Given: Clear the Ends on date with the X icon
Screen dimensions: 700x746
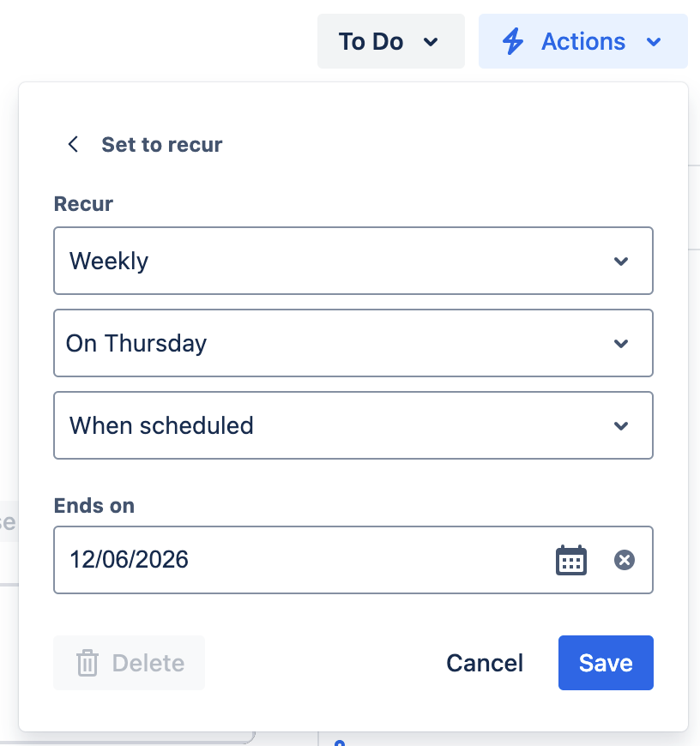Looking at the screenshot, I should 625,560.
